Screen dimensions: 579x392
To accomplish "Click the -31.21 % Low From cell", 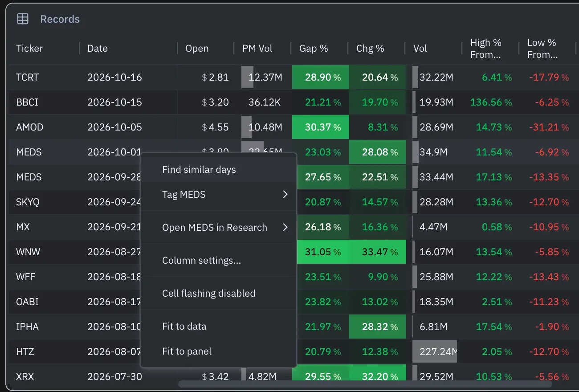I will click(548, 127).
